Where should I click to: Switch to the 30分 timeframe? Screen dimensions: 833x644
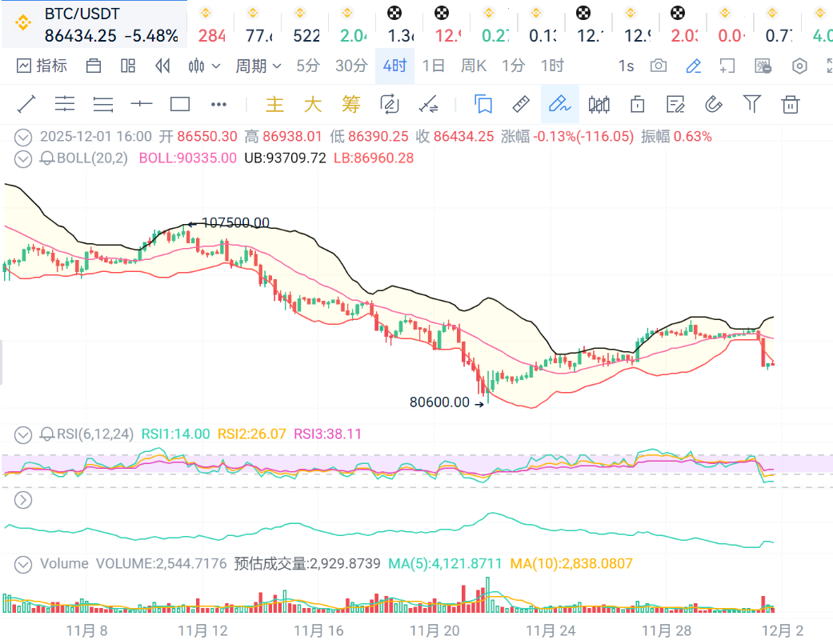[351, 66]
